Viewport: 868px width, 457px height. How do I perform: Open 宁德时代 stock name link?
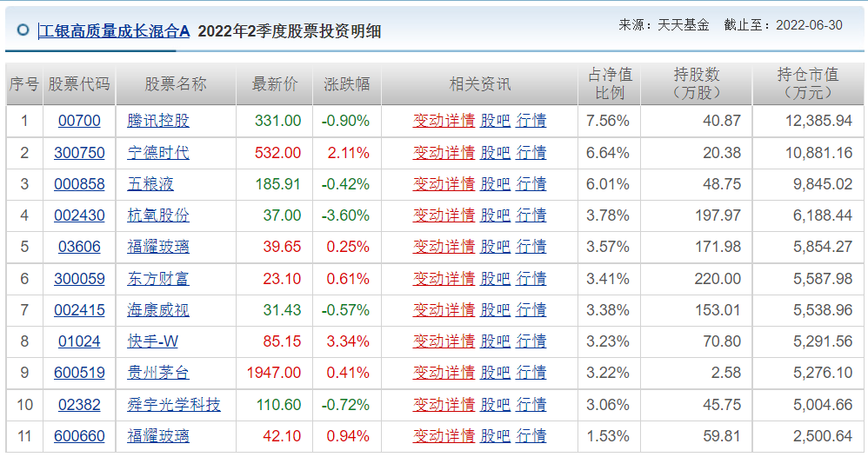158,153
